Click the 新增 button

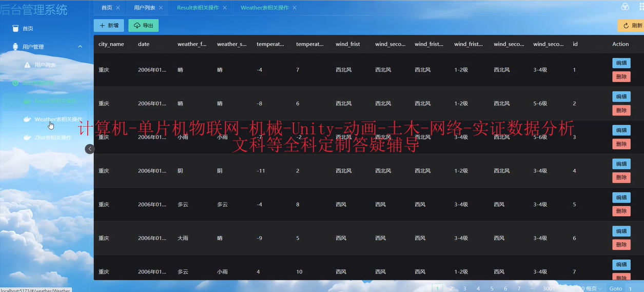coord(109,25)
